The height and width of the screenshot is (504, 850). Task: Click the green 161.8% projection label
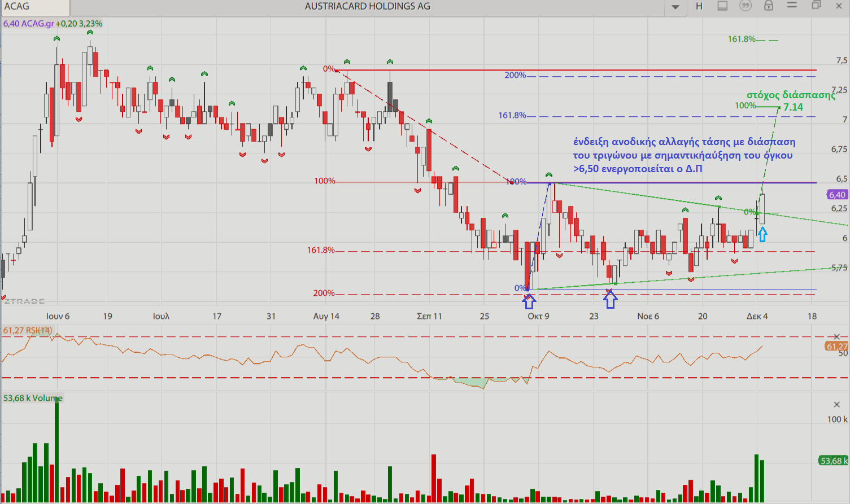pyautogui.click(x=742, y=40)
